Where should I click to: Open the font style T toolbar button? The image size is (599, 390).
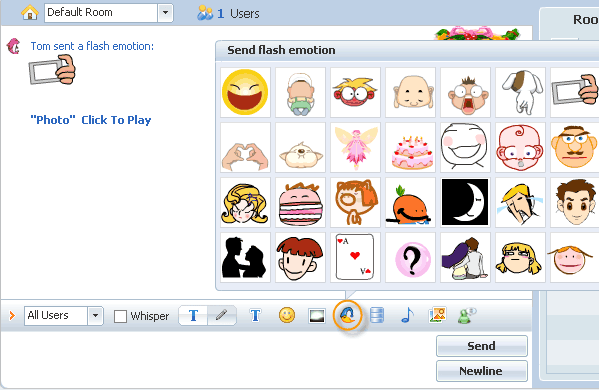pyautogui.click(x=255, y=316)
